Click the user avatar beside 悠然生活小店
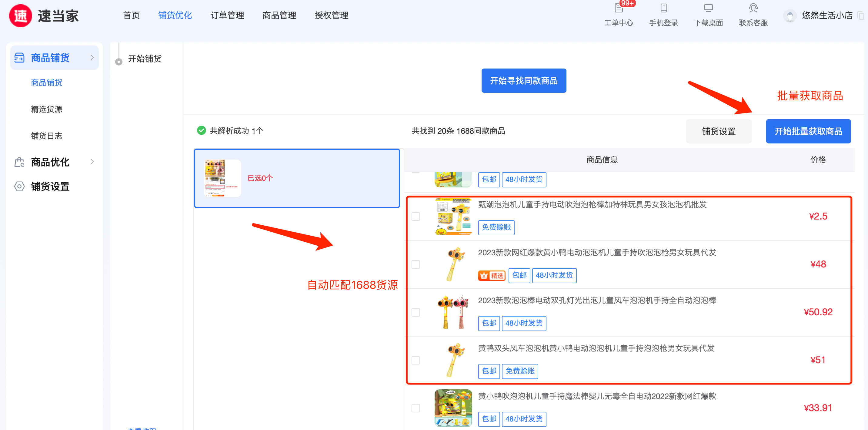868x430 pixels. pos(790,16)
